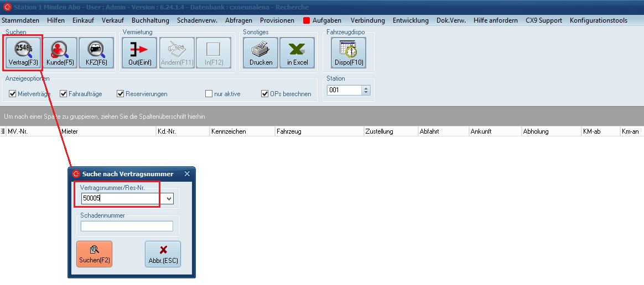Open the KFZ (F6) vehicle search
The height and width of the screenshot is (285, 644).
pos(96,53)
